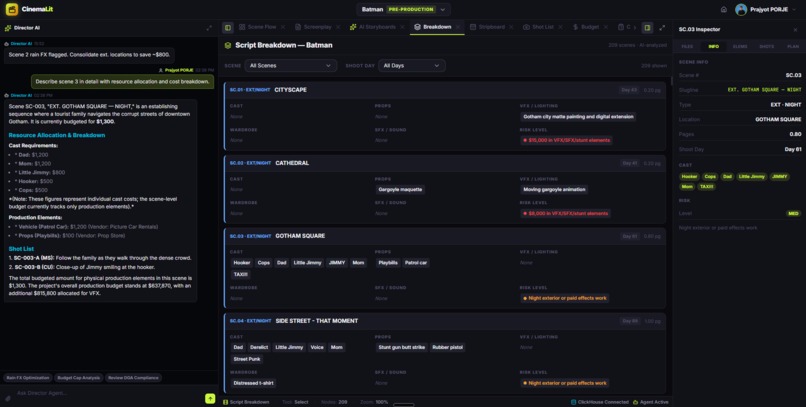Click the Director AI header icon
This screenshot has height=407, width=806.
pos(8,28)
